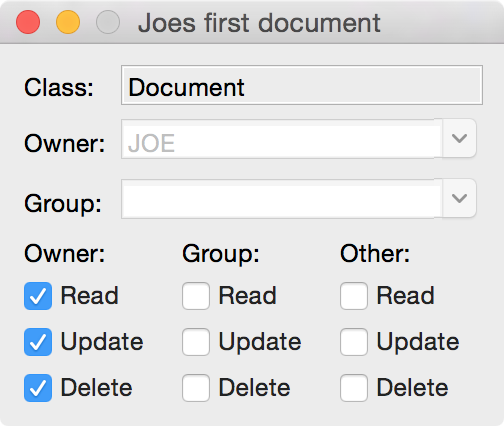Enable Other Read permission
The width and height of the screenshot is (504, 426).
point(354,296)
